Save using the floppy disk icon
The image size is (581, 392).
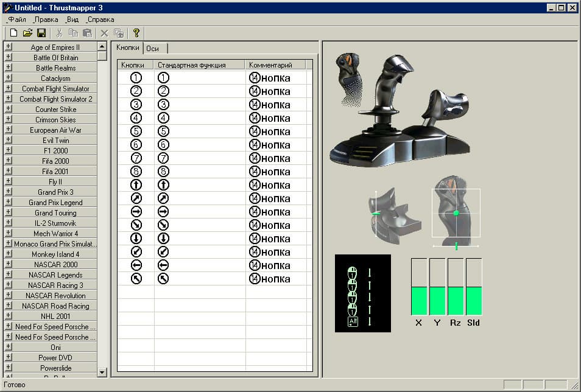41,33
